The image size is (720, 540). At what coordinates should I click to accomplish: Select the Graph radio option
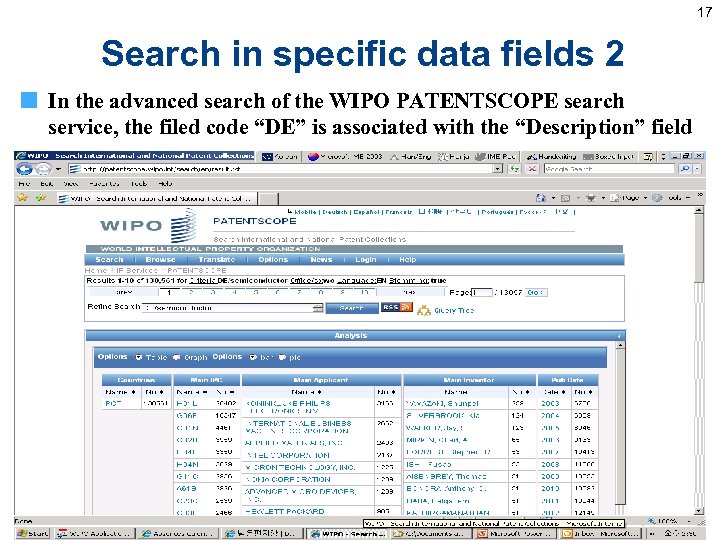[176, 357]
